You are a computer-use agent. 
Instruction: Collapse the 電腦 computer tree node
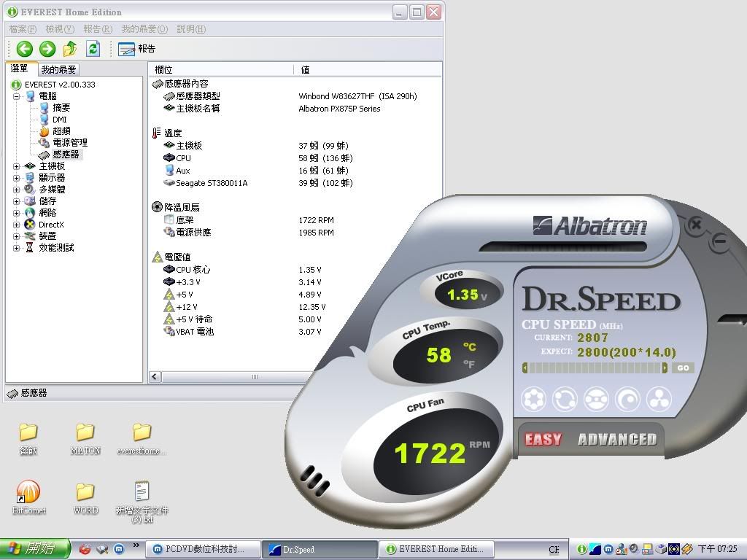tap(17, 96)
